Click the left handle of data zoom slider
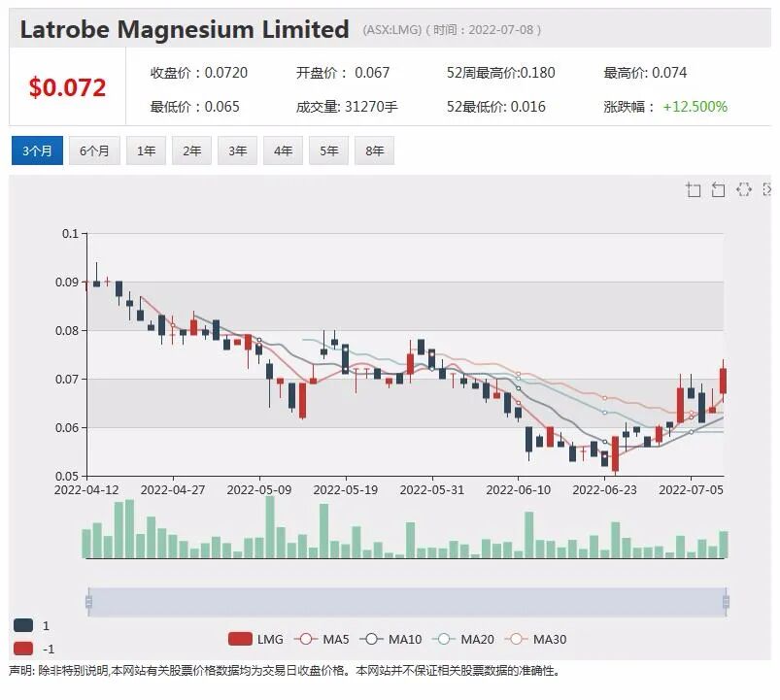780x700 pixels. pyautogui.click(x=88, y=602)
